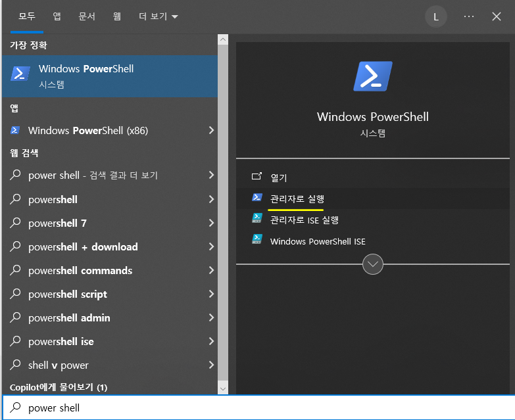515x420 pixels.
Task: Expand more actions with the circled down chevron
Action: click(373, 264)
